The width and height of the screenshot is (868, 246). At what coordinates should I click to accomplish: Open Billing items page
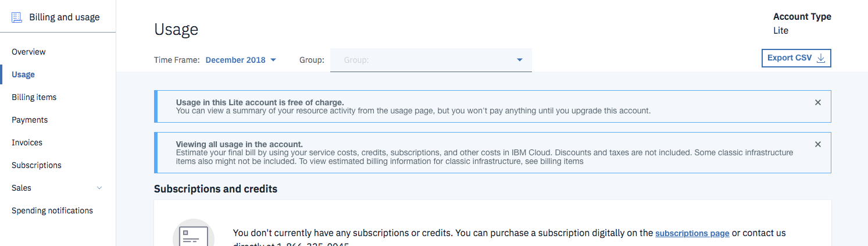pyautogui.click(x=34, y=97)
